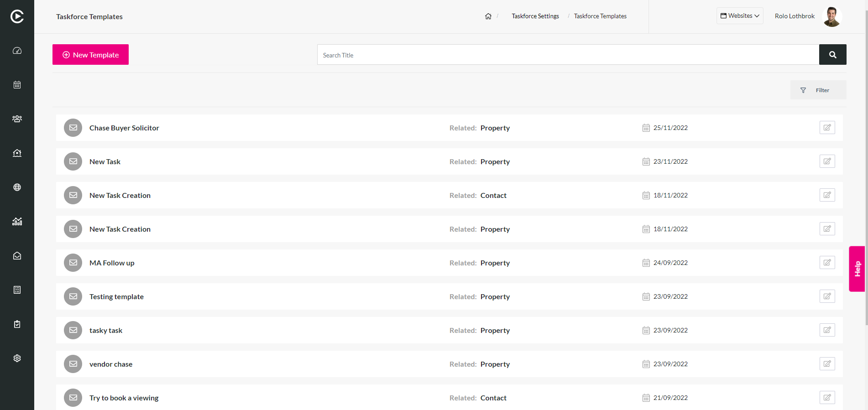Click the company logo at top of sidebar

coord(17,16)
